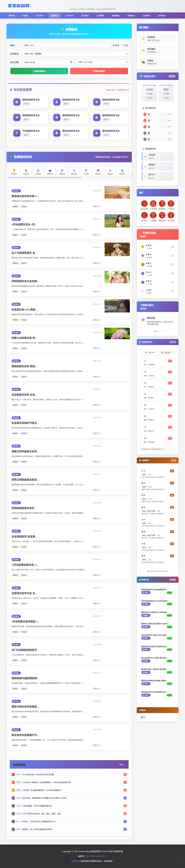Click the horizontal category scrollbar

pyautogui.click(x=45, y=178)
